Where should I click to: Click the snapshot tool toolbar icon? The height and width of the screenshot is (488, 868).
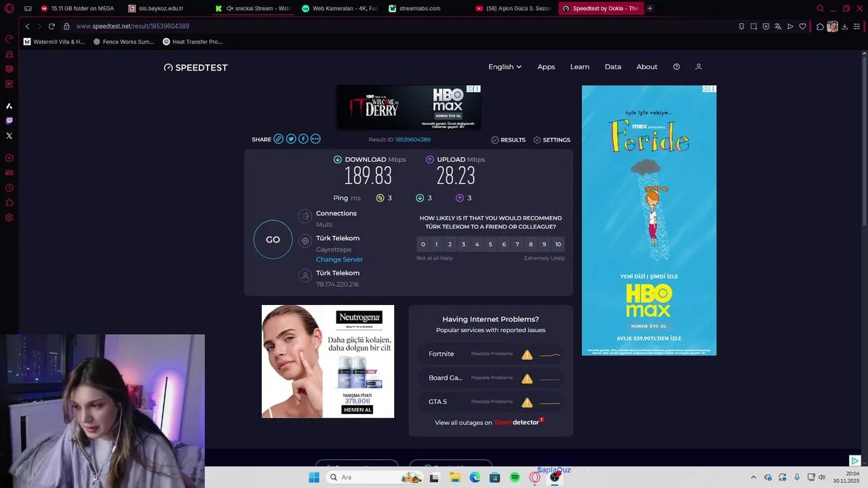coord(753,26)
